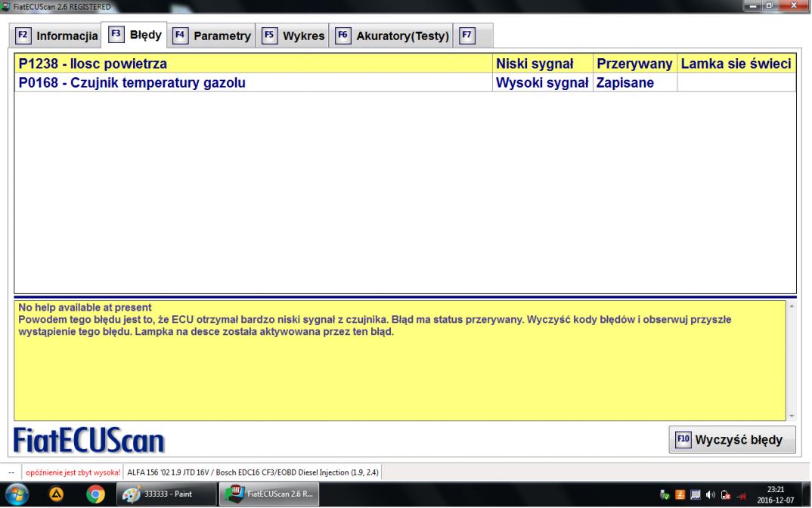Open the Akuratory(Testy) tab
The height and width of the screenshot is (508, 812).
[391, 36]
